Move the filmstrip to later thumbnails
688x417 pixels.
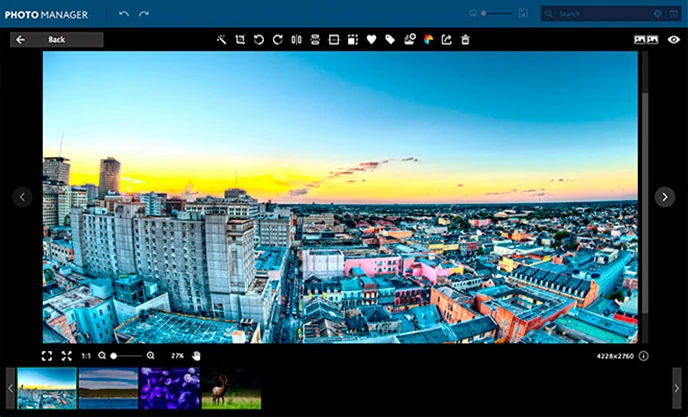coord(677,388)
